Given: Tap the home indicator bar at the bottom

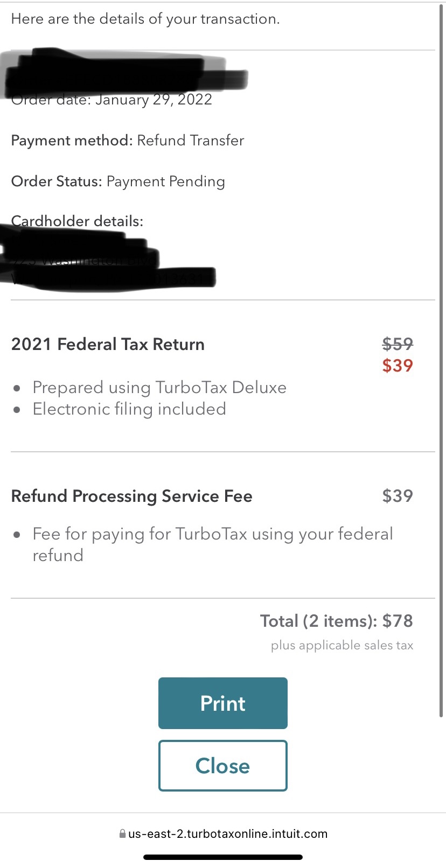Looking at the screenshot, I should pos(222,857).
